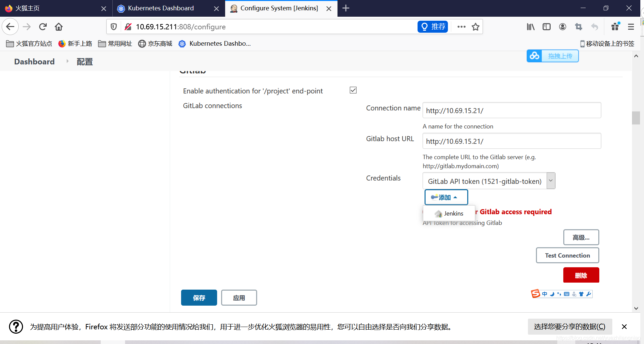Open a new browser tab with plus
Image resolution: width=644 pixels, height=344 pixels.
346,8
